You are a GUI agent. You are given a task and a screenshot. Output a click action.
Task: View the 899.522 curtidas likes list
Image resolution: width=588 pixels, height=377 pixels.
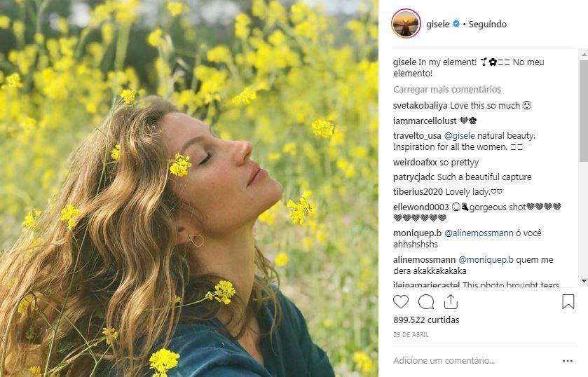(426, 320)
